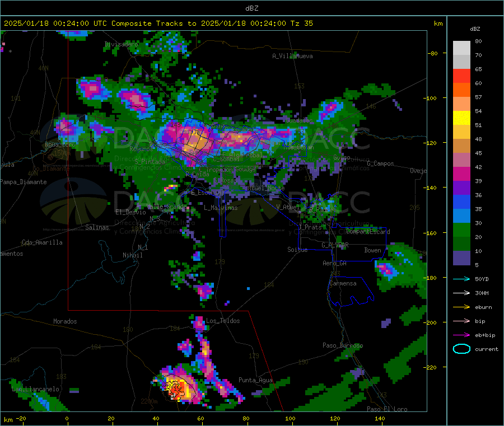
Task: Click the cyan 50YD arrow in the legend
Action: click(x=461, y=279)
